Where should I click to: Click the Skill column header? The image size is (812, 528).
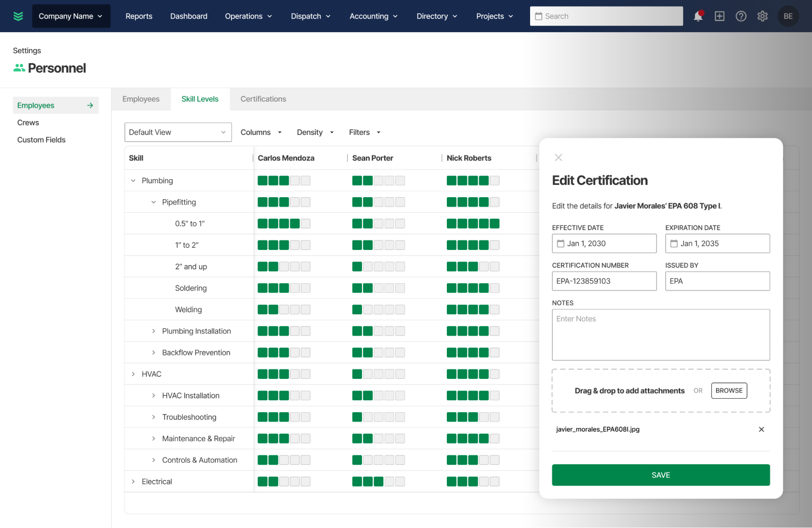[x=136, y=158]
